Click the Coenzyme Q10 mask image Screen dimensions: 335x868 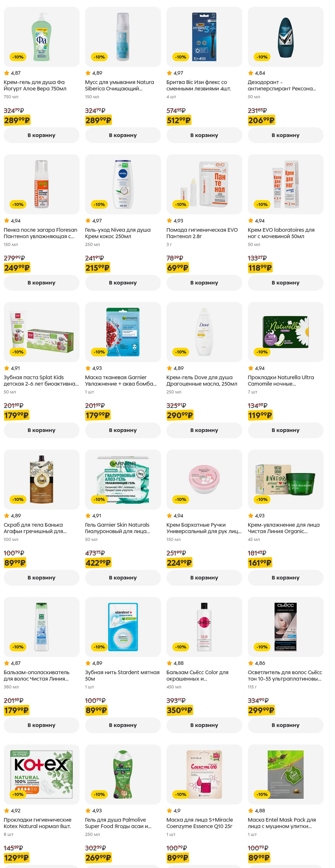coord(204,774)
